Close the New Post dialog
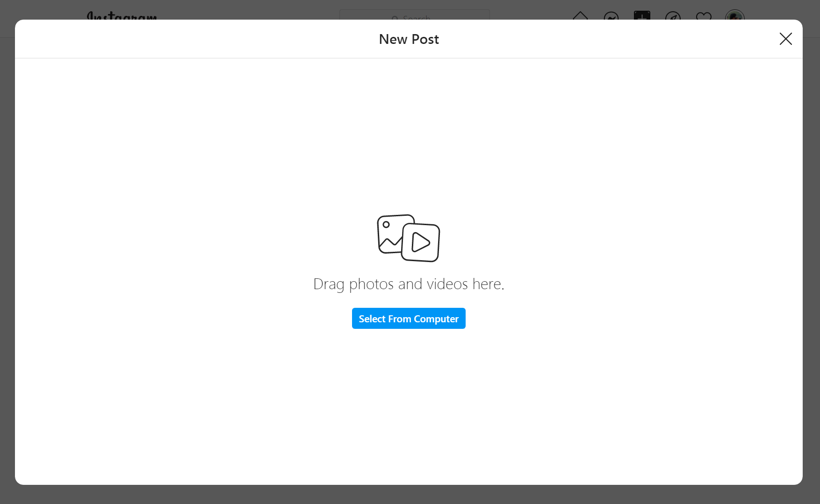 [786, 39]
